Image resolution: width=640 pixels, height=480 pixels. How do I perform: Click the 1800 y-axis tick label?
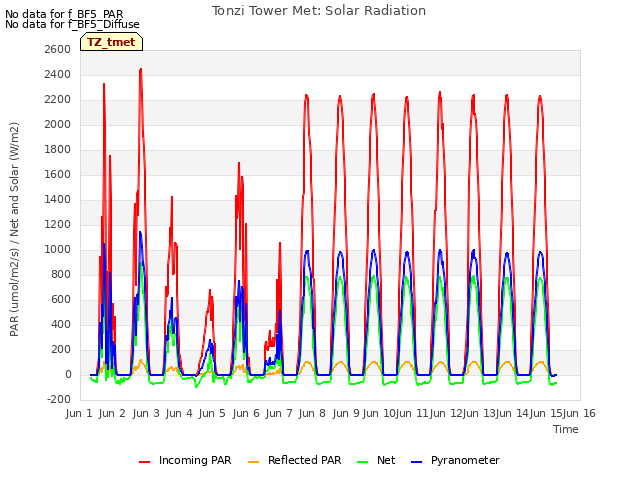coord(58,149)
